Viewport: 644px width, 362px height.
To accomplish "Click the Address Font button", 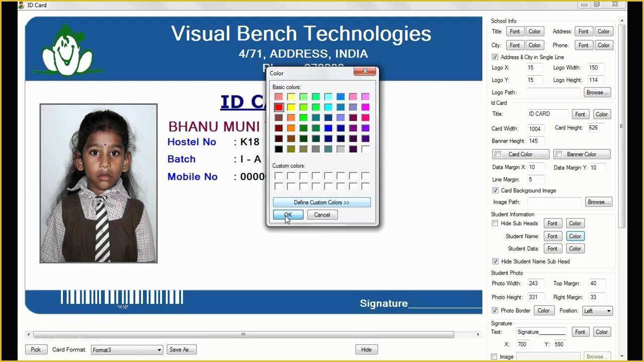I will point(583,31).
